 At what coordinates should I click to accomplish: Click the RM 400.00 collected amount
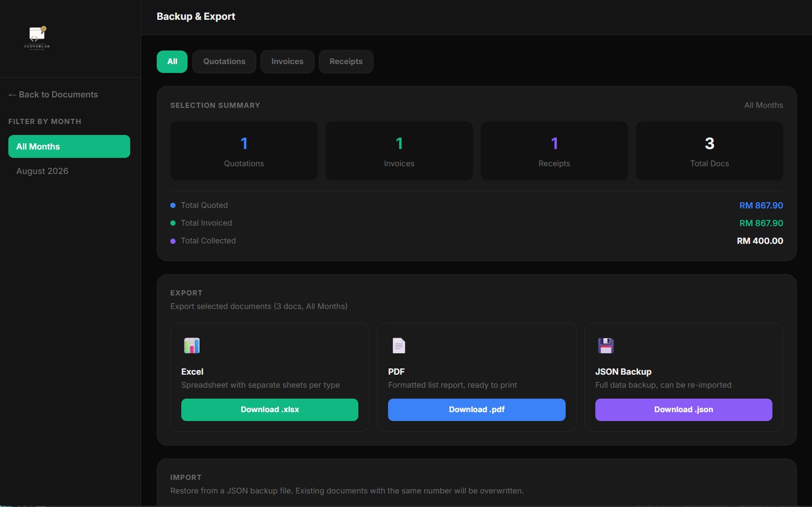(760, 241)
